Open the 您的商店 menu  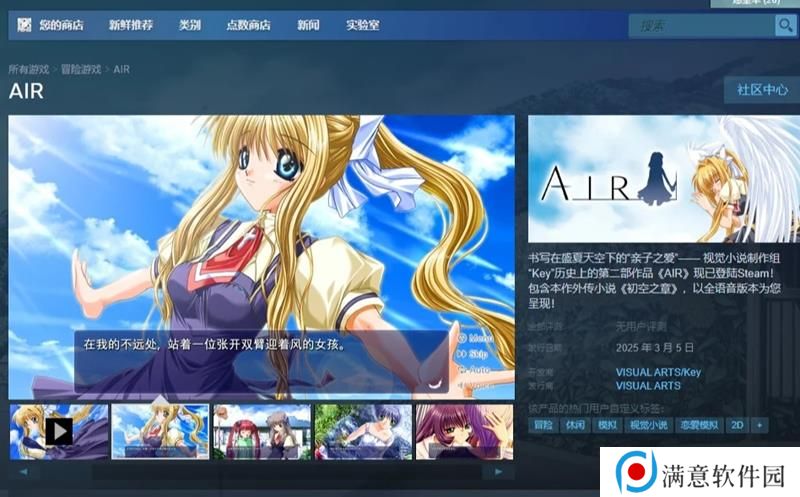61,25
